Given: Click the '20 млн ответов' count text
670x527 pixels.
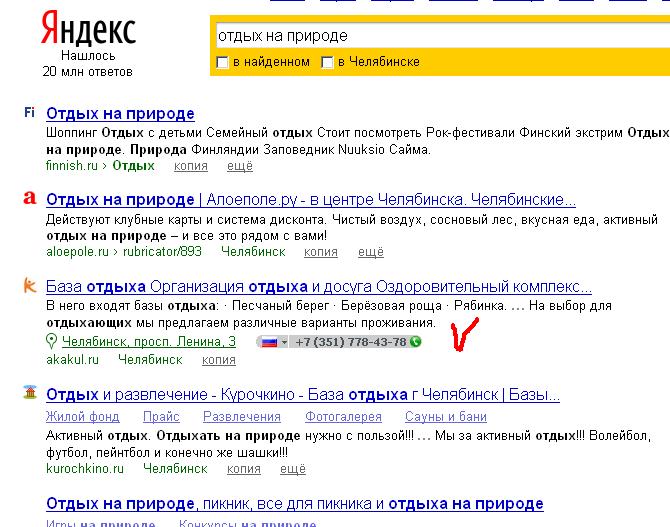Looking at the screenshot, I should [88, 71].
